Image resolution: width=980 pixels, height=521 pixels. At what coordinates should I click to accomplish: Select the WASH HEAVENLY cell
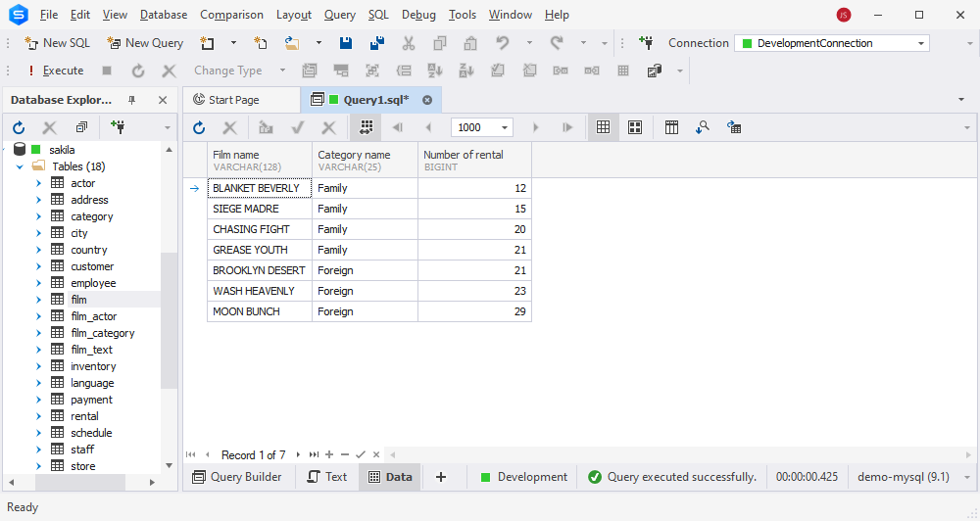(260, 291)
